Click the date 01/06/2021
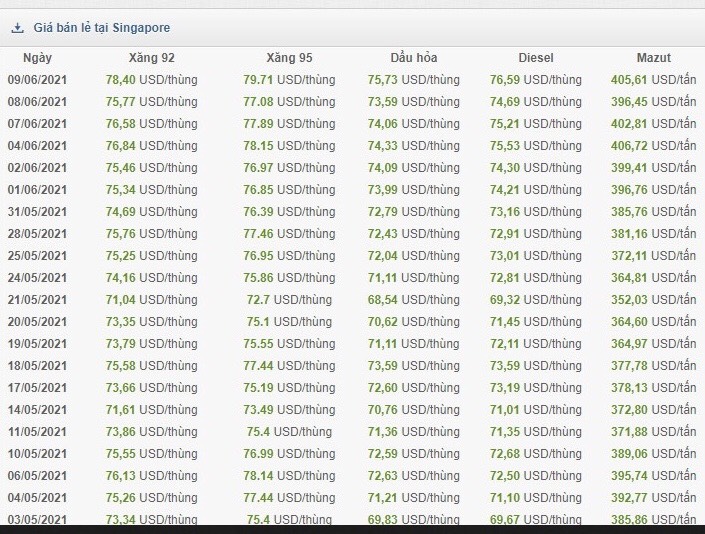This screenshot has height=534, width=705. click(37, 190)
